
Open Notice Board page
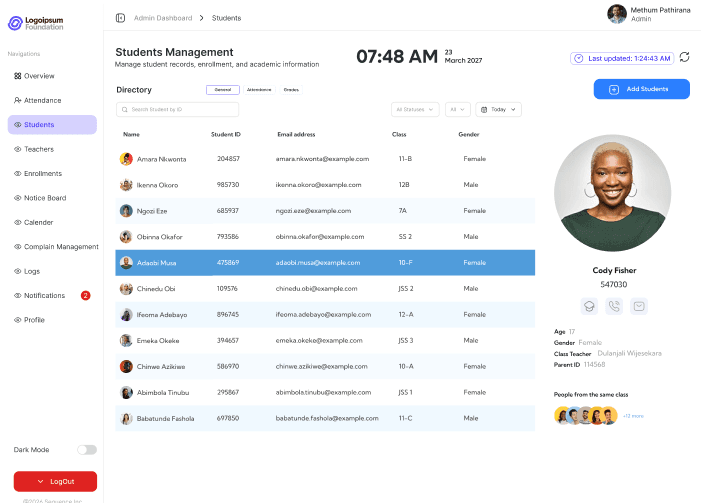(40, 198)
